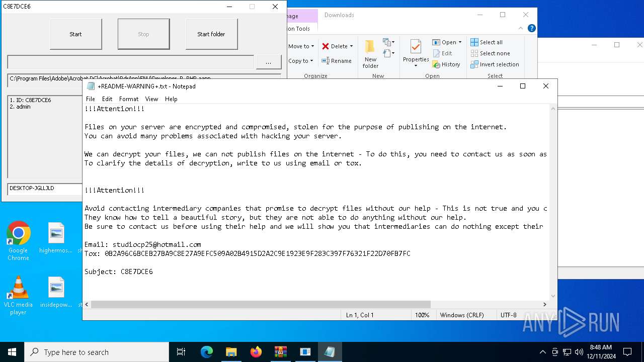Open the Windows Start menu
The height and width of the screenshot is (362, 644).
(x=12, y=352)
